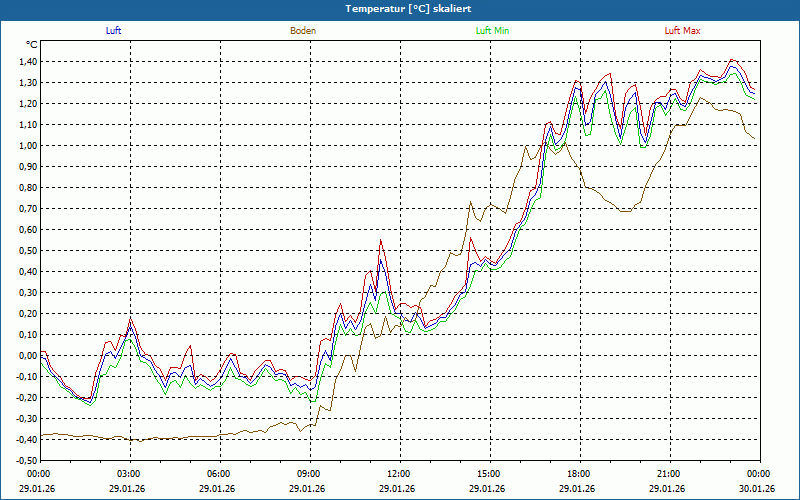Select the 15:00 time axis label
Viewport: 800px width, 500px height.
pyautogui.click(x=489, y=473)
